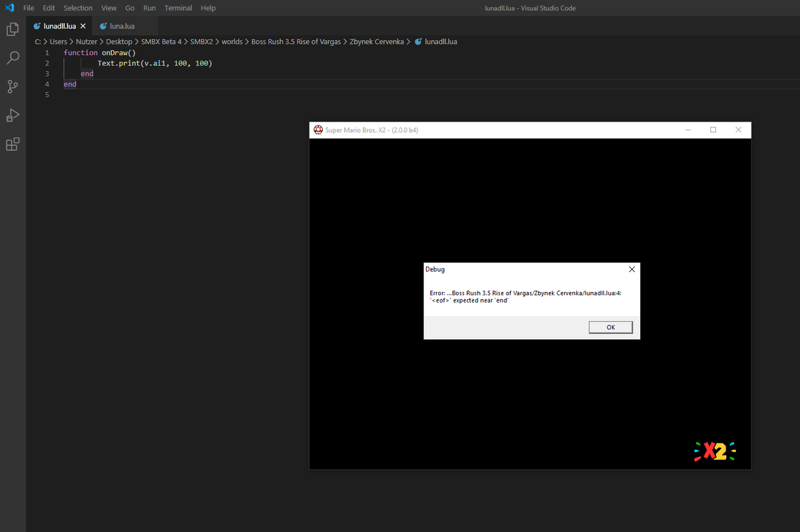Open the Run menu
Viewport: 800px width, 532px height.
coord(149,8)
